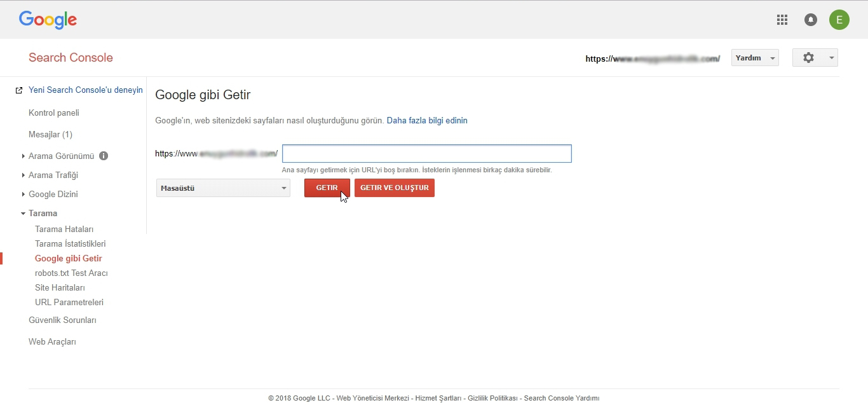Viewport: 868px width, 405px height.
Task: Expand the Arama Trafiği section
Action: (53, 175)
